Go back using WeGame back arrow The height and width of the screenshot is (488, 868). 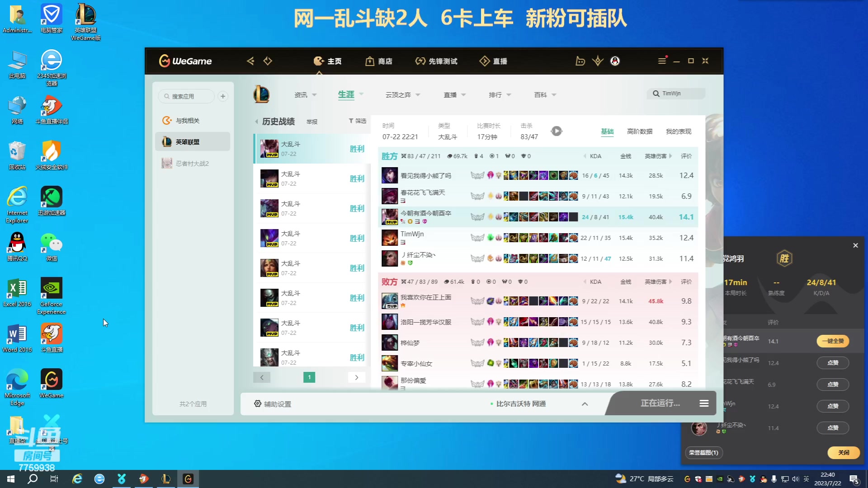[x=250, y=61]
